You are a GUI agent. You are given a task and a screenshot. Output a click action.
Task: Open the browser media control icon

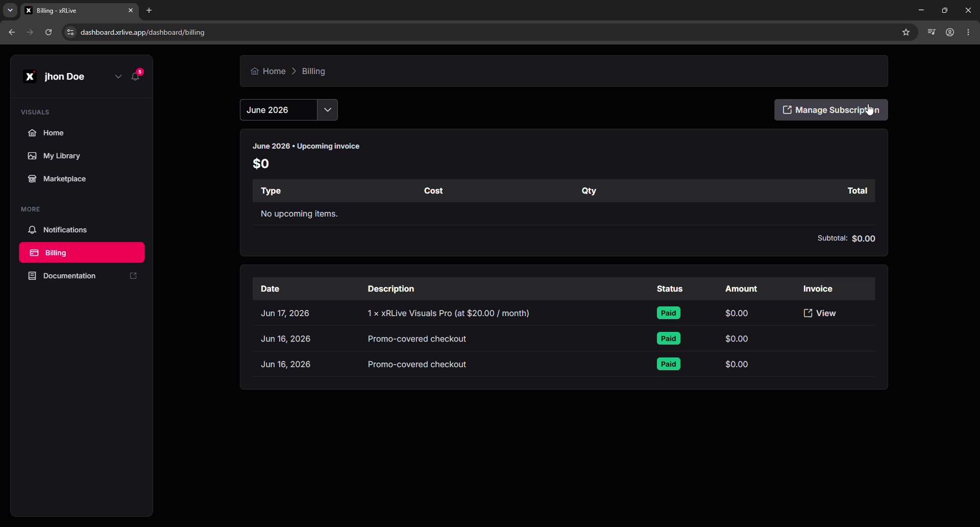point(932,32)
